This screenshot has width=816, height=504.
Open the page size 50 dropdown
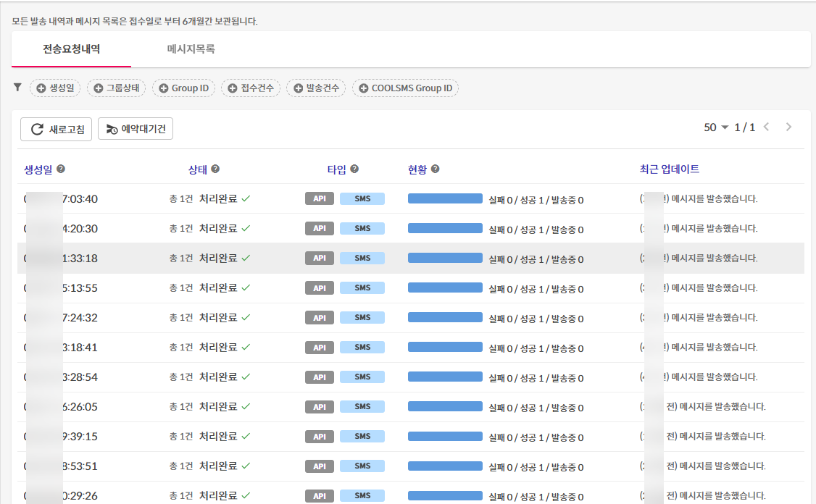(x=716, y=127)
